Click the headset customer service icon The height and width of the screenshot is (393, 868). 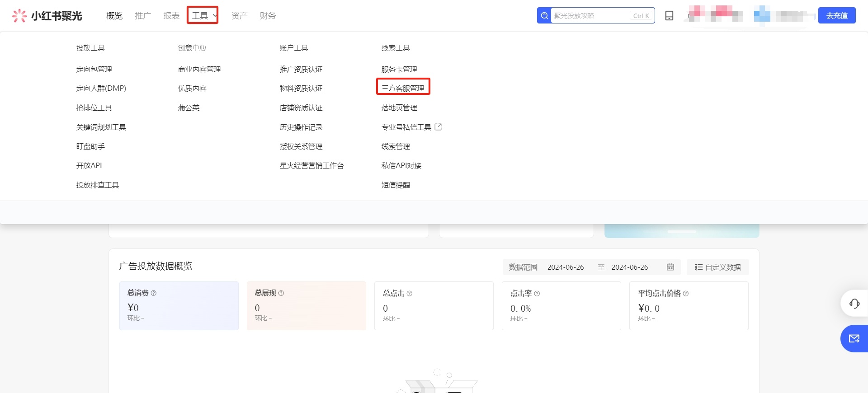click(854, 304)
